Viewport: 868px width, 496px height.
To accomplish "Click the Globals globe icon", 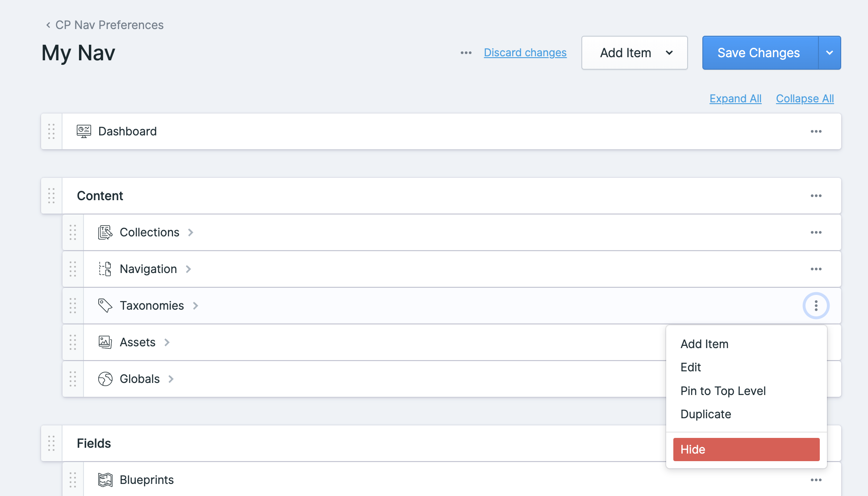I will [105, 378].
